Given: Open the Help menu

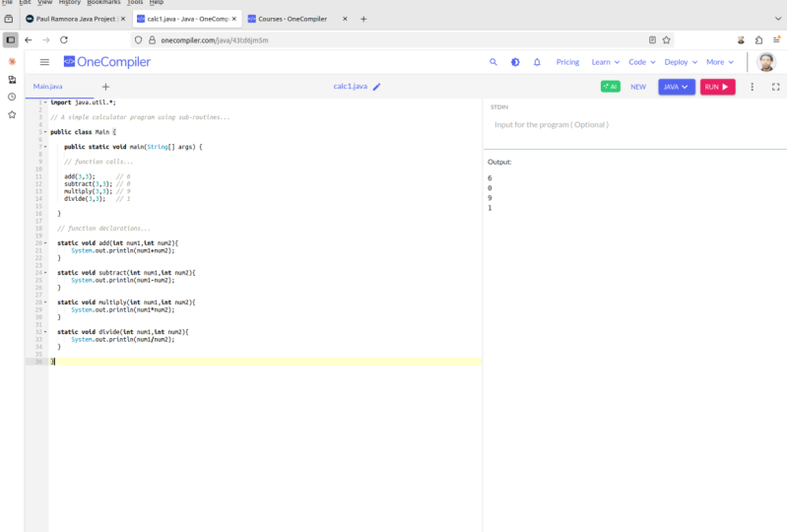Looking at the screenshot, I should click(156, 3).
